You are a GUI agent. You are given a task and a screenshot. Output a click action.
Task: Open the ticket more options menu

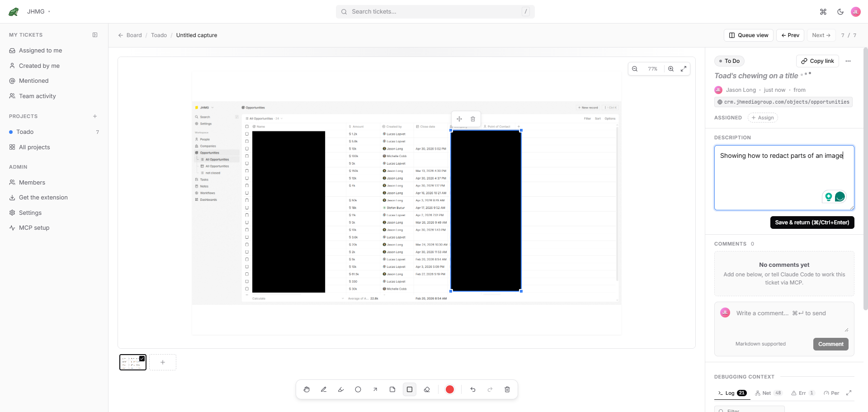[x=848, y=61]
